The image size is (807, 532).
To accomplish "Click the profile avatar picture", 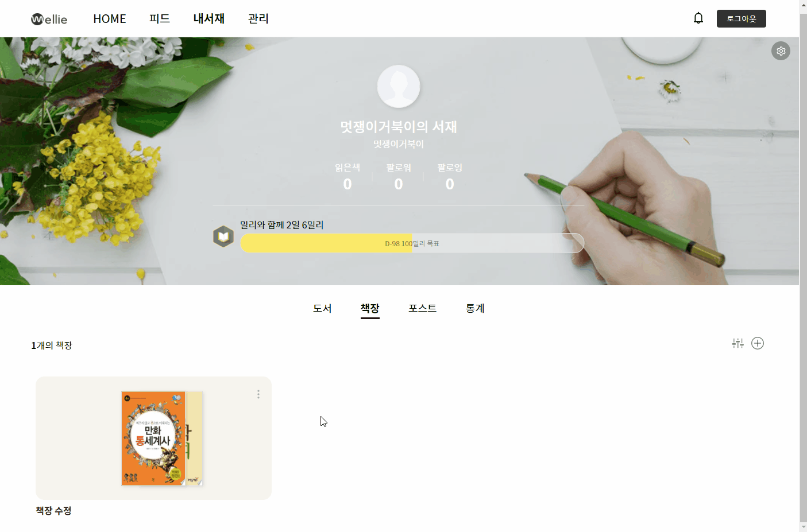I will click(x=399, y=86).
